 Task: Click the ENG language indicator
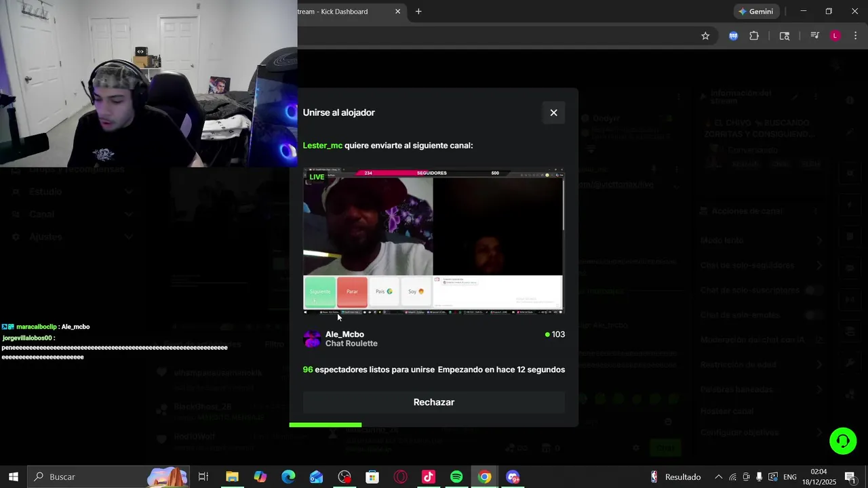point(790,477)
